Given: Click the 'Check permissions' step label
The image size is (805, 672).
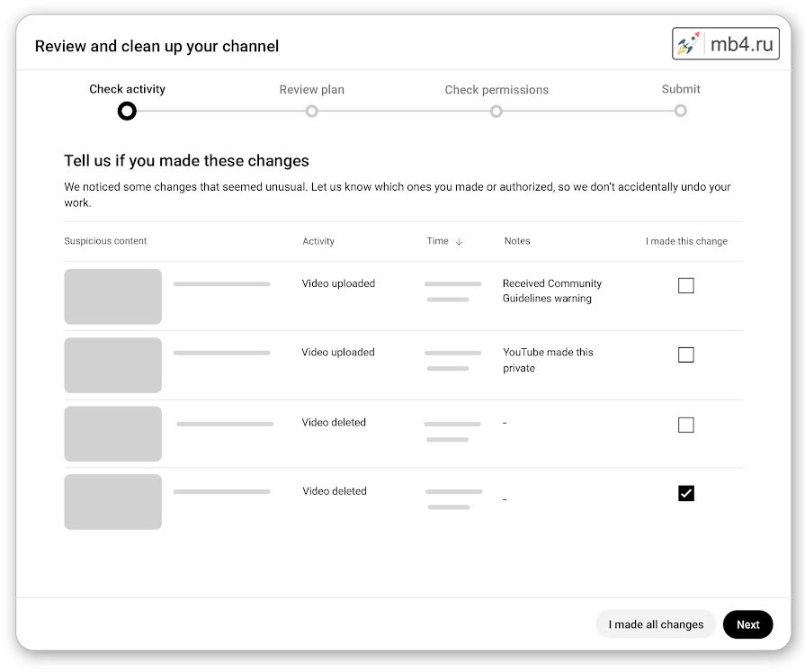Looking at the screenshot, I should click(x=496, y=90).
